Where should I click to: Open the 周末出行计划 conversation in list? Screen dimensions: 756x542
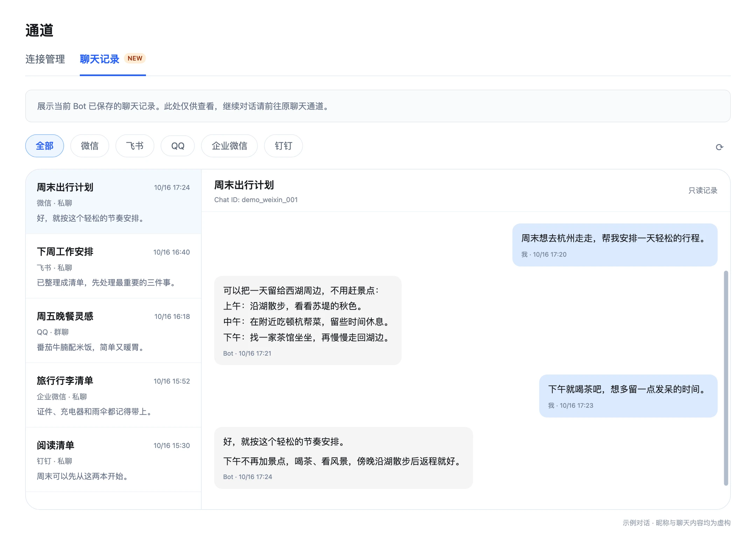tap(113, 202)
